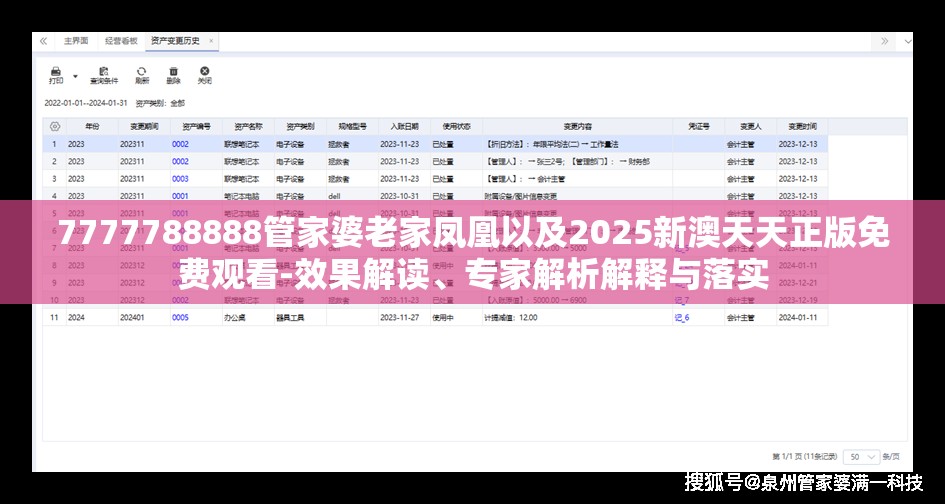This screenshot has height=504, width=945.
Task: Open the dropdown arrow beside 打印
Action: 75,76
